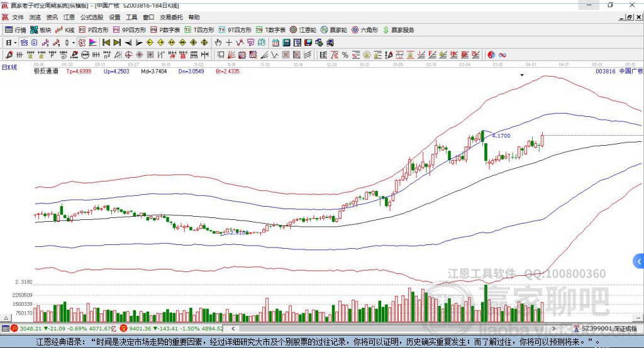Viewport: 644px width, 348px height.
Task: Select the crosshair cursor tool
Action: coord(229,43)
